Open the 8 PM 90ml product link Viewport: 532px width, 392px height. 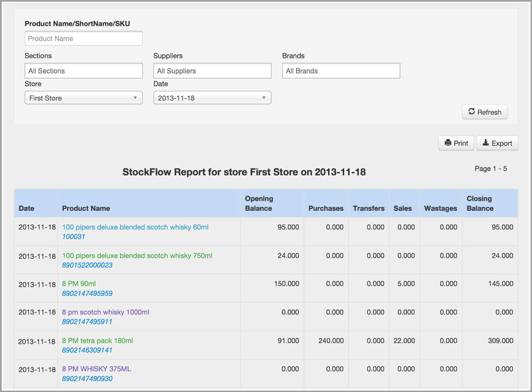click(x=79, y=284)
